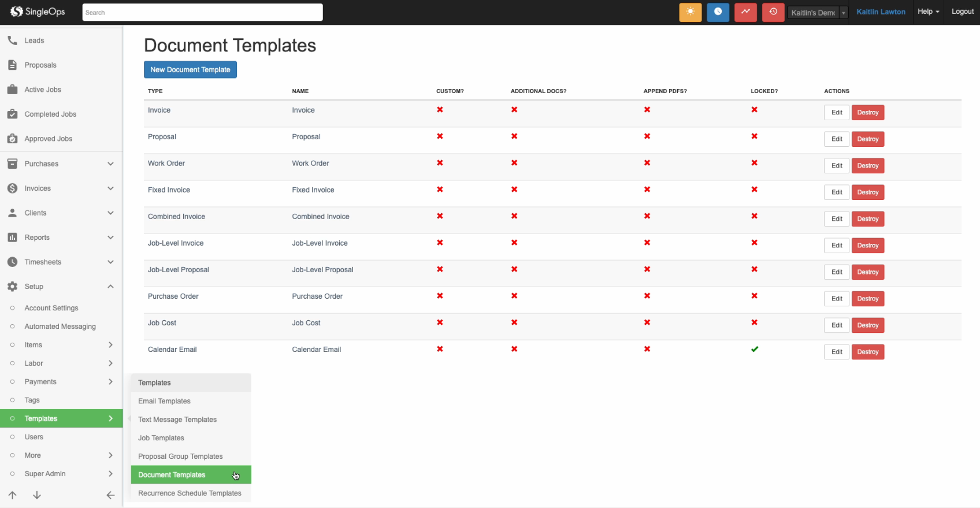Select Email Templates from the submenu
Viewport: 980px width, 508px height.
(x=164, y=401)
